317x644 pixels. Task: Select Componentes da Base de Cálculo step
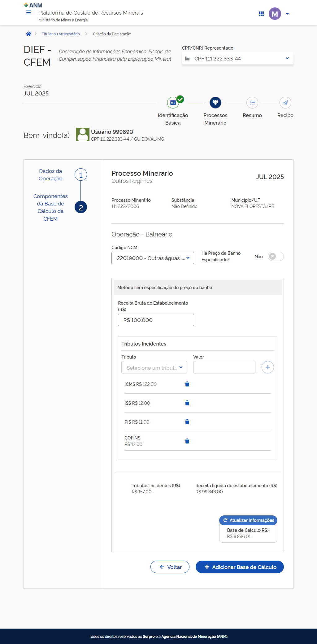click(x=81, y=207)
